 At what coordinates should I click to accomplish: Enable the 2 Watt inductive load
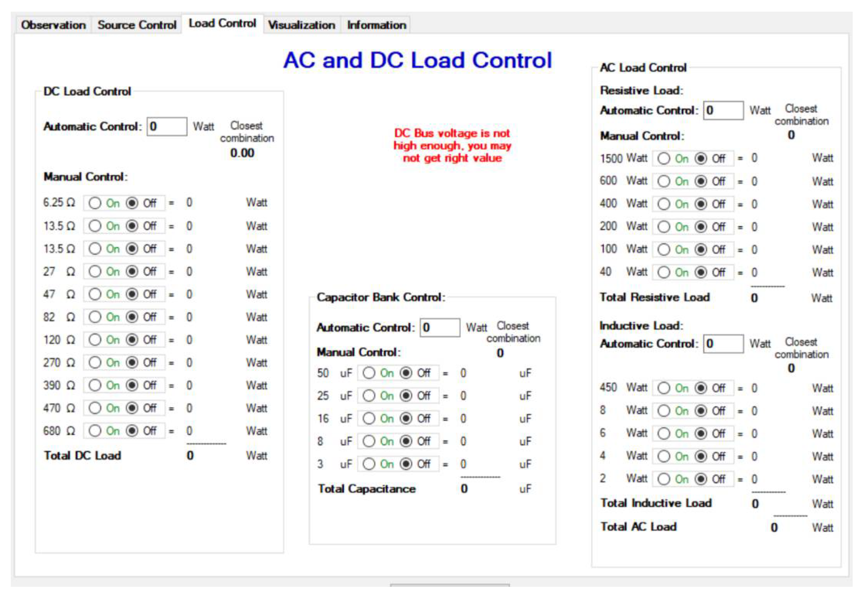point(664,479)
